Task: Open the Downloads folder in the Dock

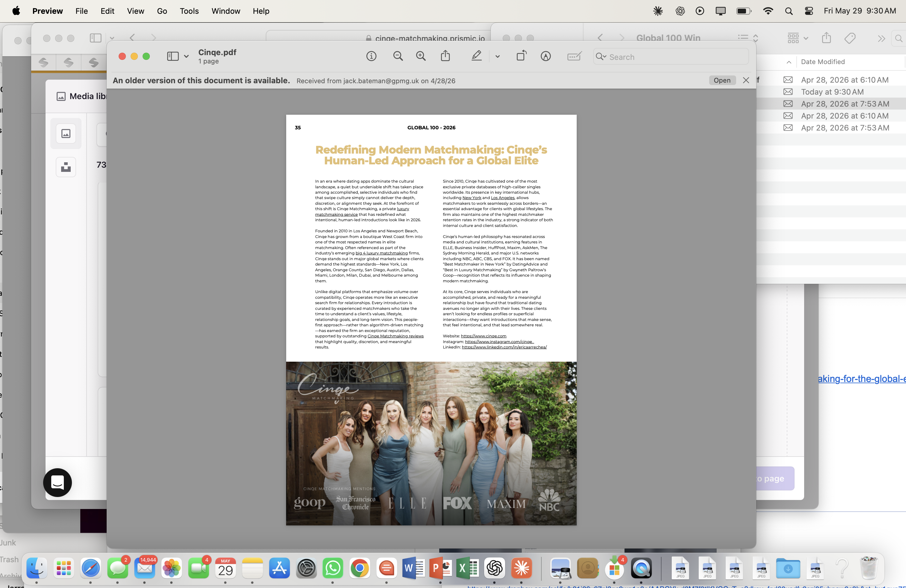Action: (x=788, y=568)
